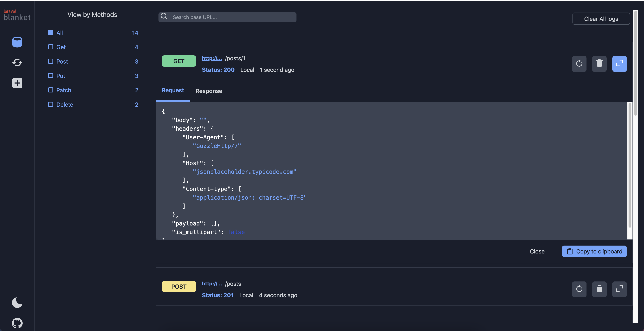Collapse the GET /posts/1 log details
Screen dimensions: 644x331
[619, 64]
